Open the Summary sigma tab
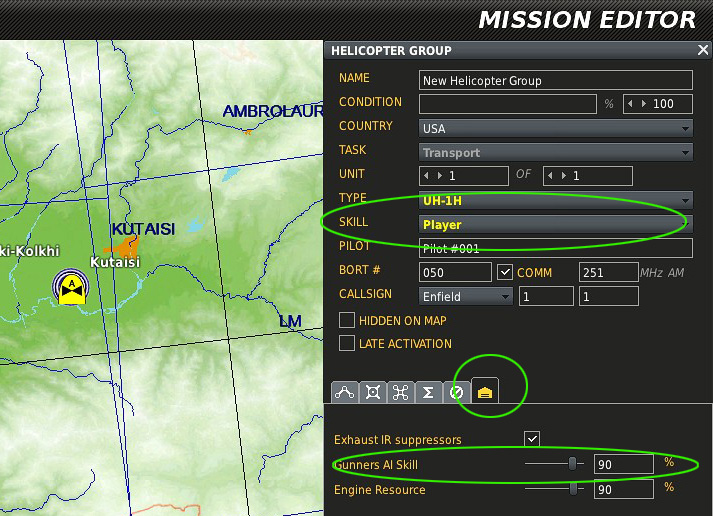 [x=428, y=392]
